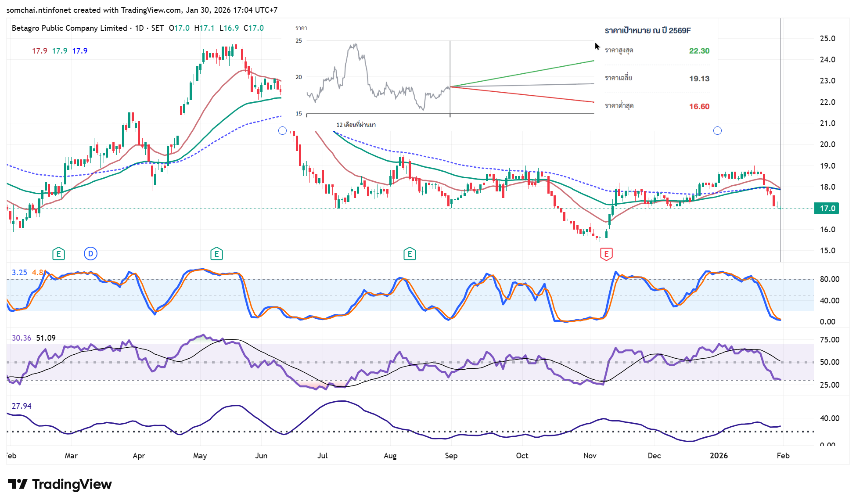Click the green earnings E marker beside the D marker

[58, 254]
